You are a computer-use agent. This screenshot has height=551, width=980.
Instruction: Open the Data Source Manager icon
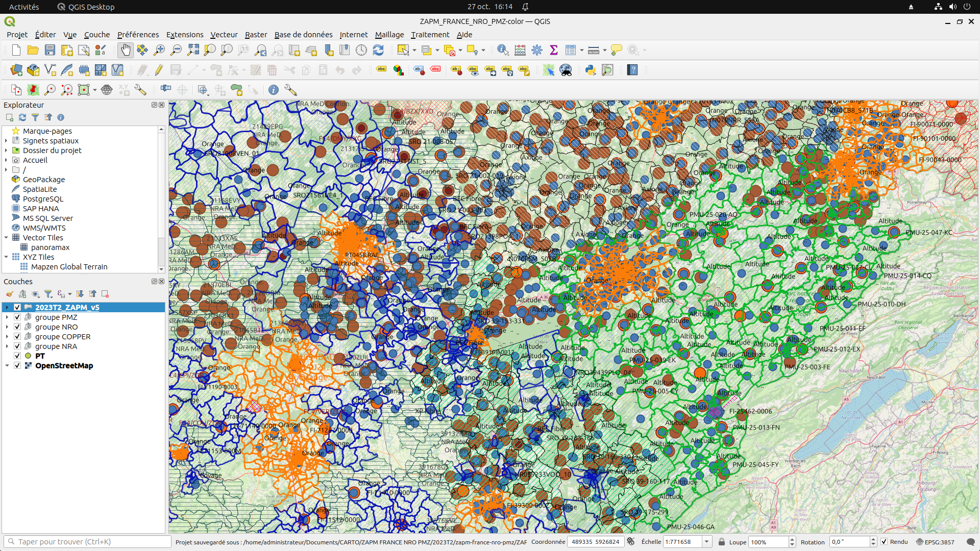pos(16,70)
